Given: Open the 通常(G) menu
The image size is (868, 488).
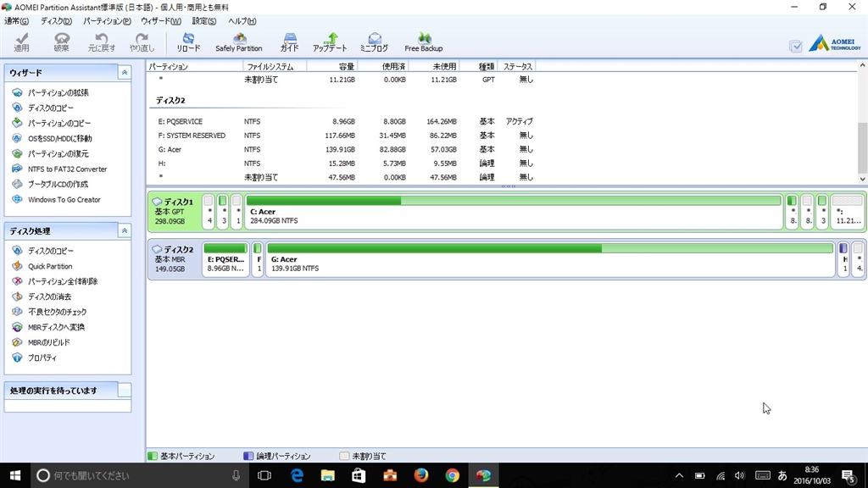Looking at the screenshot, I should point(16,21).
